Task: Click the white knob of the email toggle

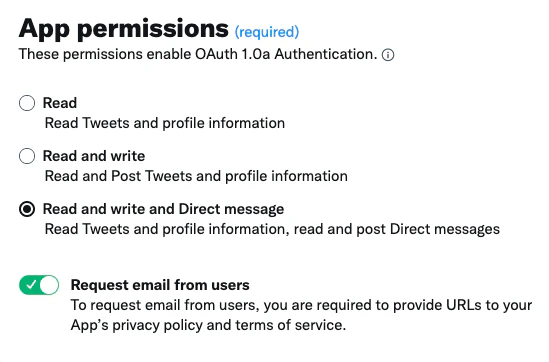Action: [x=49, y=285]
